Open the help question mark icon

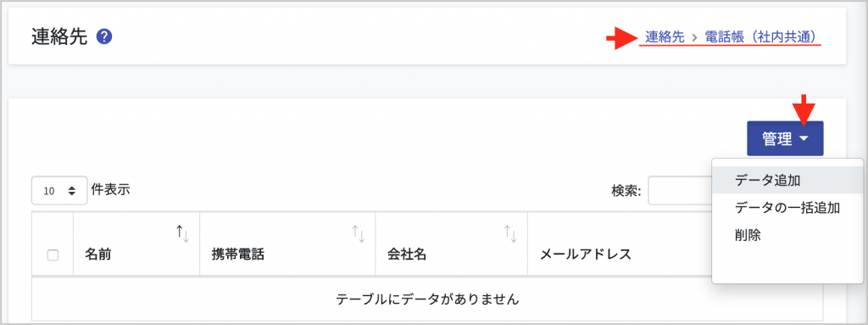[x=104, y=37]
